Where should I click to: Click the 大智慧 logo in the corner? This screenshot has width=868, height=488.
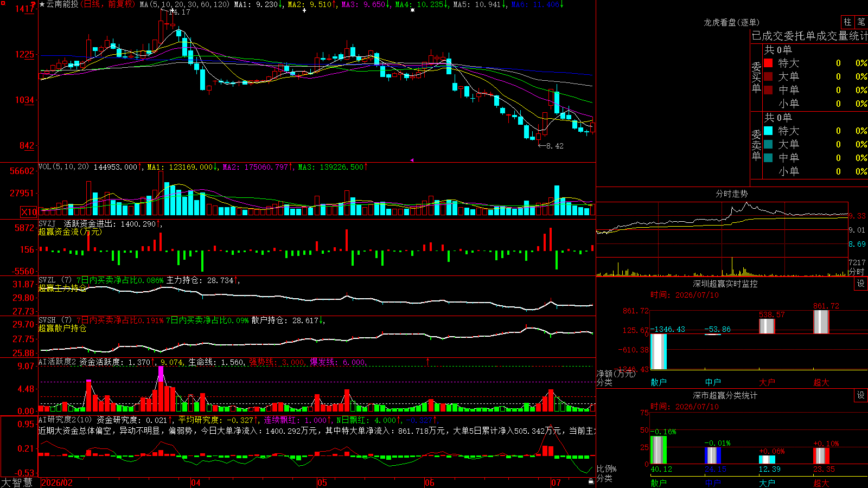pyautogui.click(x=17, y=483)
